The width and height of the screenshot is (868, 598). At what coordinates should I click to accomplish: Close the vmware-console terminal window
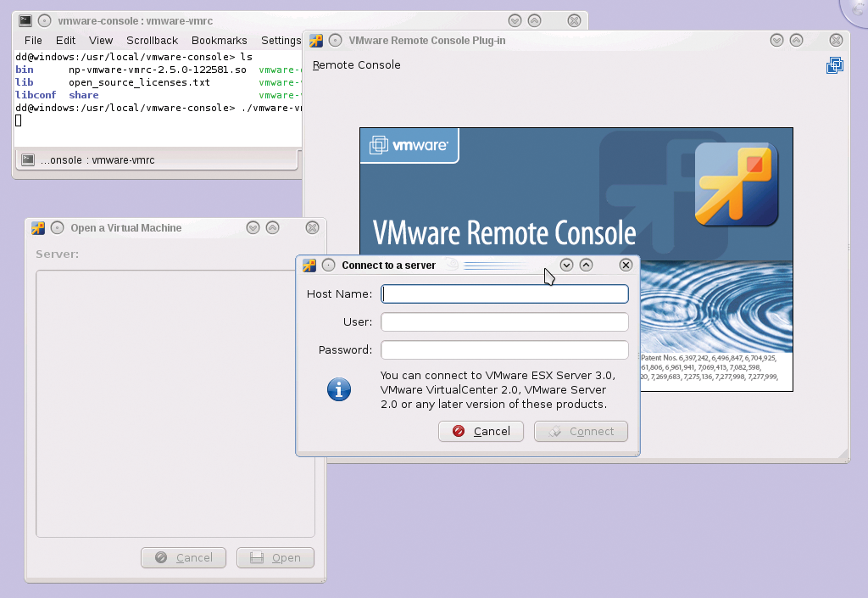[x=574, y=21]
